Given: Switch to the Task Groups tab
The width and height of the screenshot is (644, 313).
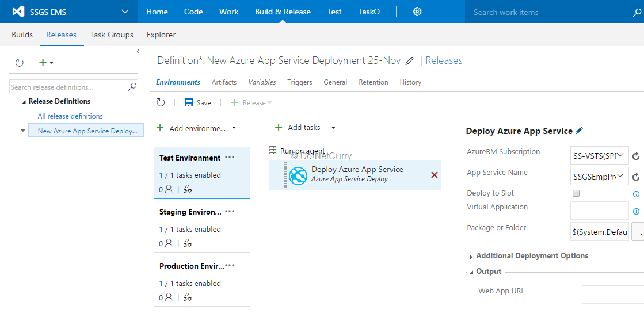Looking at the screenshot, I should point(112,35).
